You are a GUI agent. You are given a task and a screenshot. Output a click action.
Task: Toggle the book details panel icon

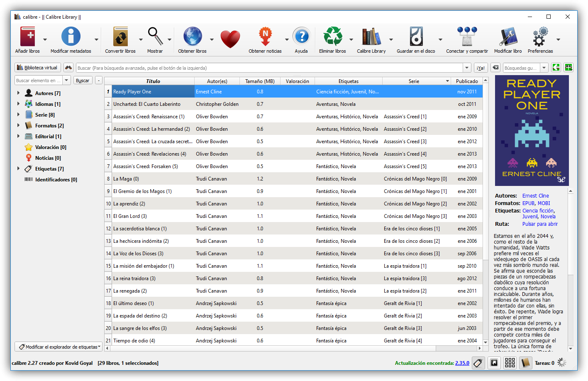pyautogui.click(x=526, y=363)
